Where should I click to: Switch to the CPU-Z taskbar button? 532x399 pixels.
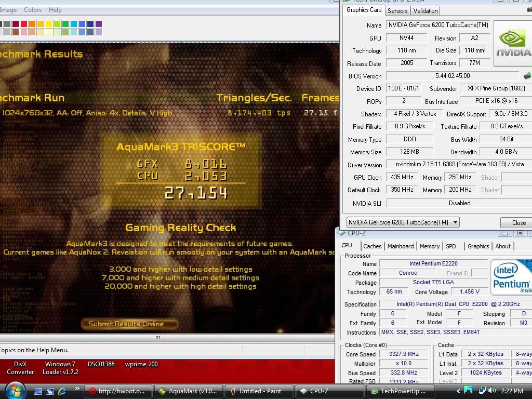[329, 391]
